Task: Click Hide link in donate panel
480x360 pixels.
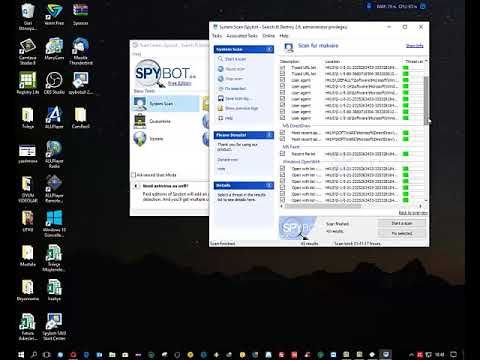Action: [221, 169]
